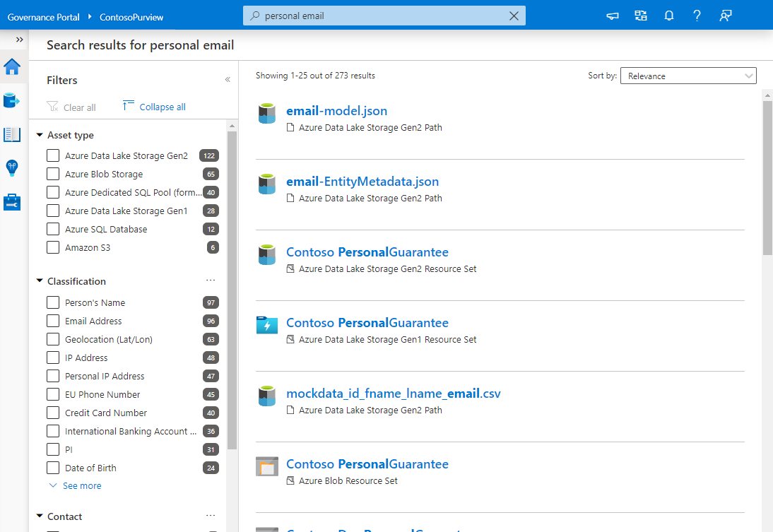
Task: Enable the Email Address classification filter
Action: pyautogui.click(x=52, y=321)
